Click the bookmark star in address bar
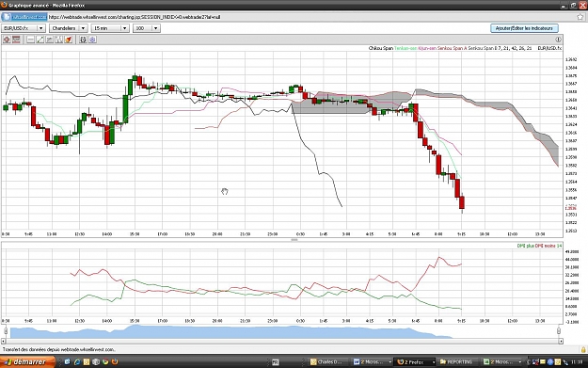Viewport: 588px width, 368px height. coord(580,17)
